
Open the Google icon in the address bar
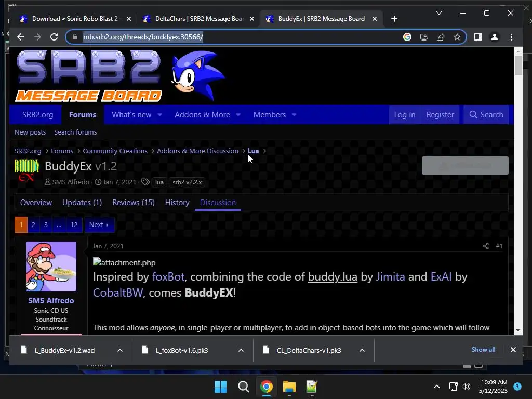(x=407, y=37)
